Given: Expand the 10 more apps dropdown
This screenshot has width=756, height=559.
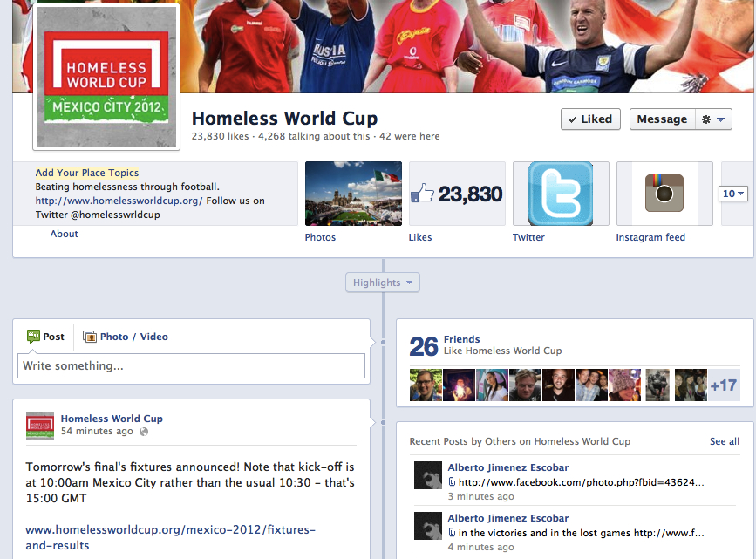Looking at the screenshot, I should pyautogui.click(x=732, y=194).
